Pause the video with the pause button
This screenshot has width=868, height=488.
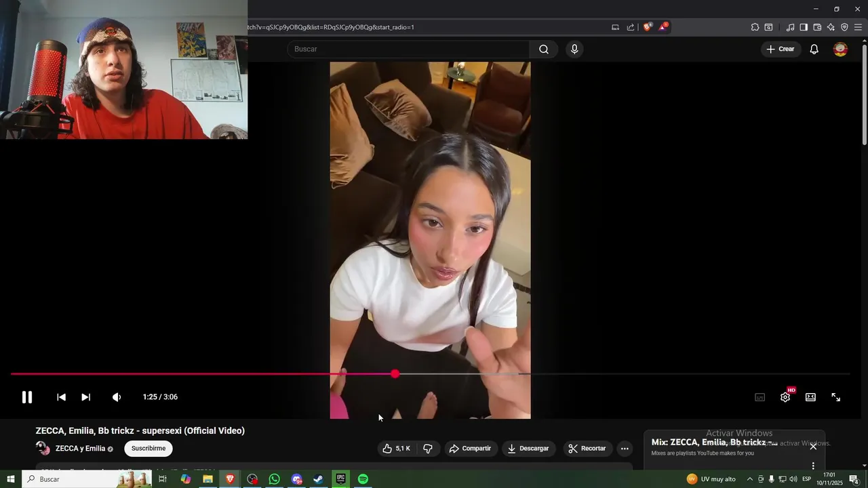(x=27, y=397)
